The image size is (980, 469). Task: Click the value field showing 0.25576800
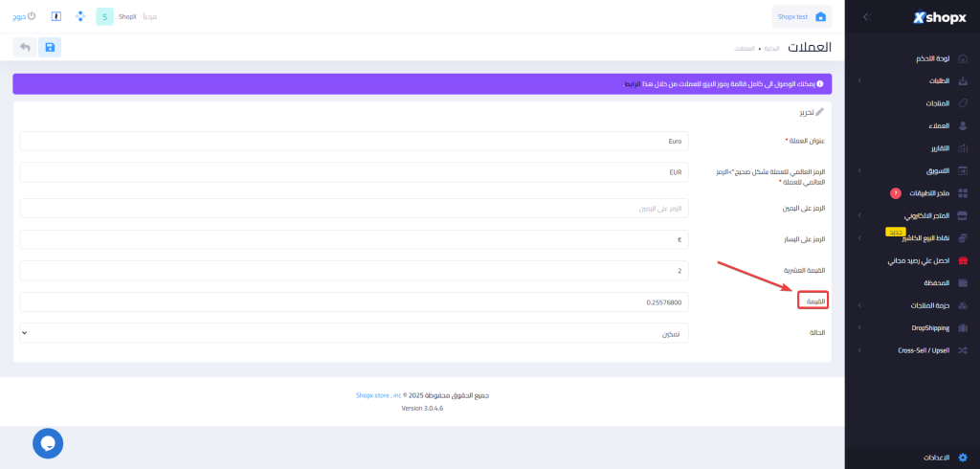pyautogui.click(x=353, y=302)
